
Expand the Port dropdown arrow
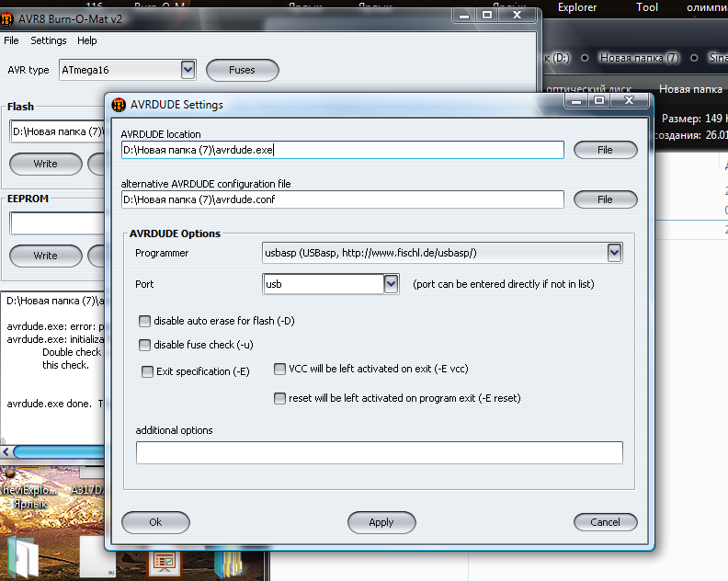pos(391,284)
